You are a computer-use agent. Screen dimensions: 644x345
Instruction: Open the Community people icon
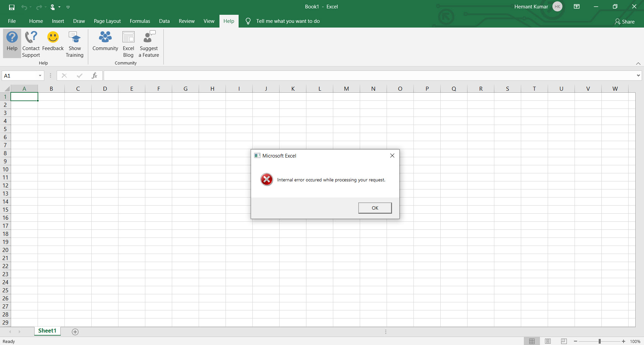tap(105, 37)
